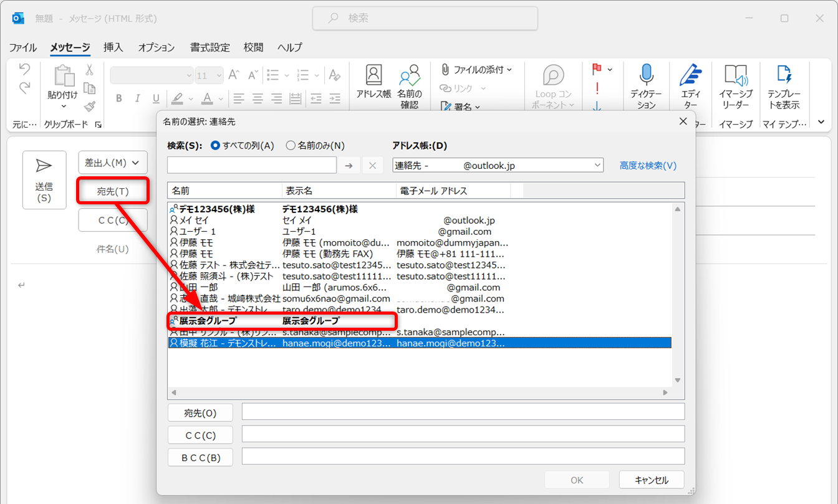
Task: Click the undo arrow in ribbon
Action: (24, 68)
